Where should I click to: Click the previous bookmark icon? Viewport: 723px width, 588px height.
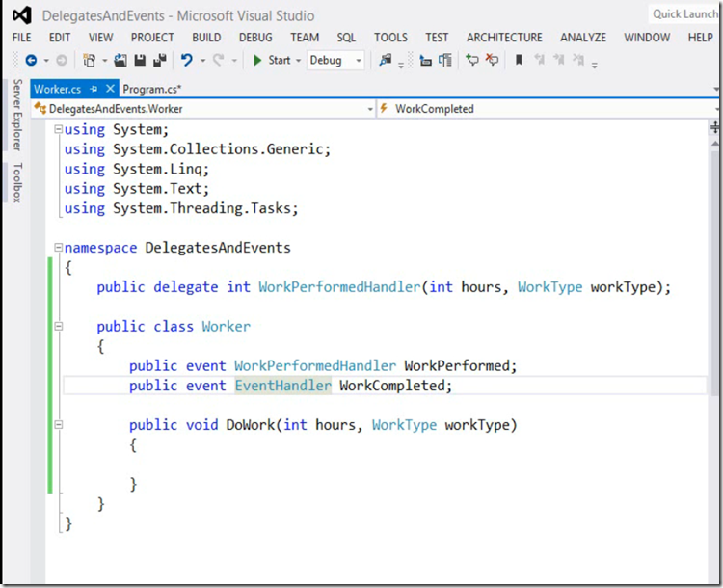tap(539, 60)
